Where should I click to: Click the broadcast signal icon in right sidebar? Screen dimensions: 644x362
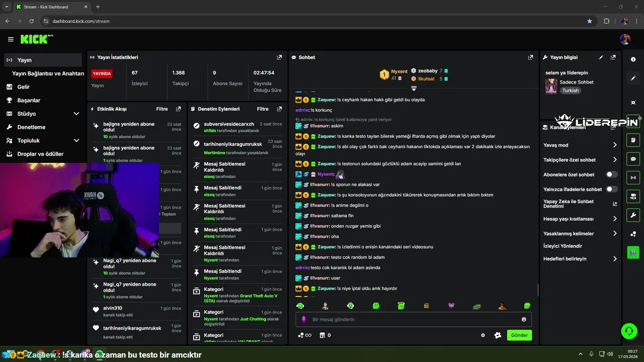[633, 177]
